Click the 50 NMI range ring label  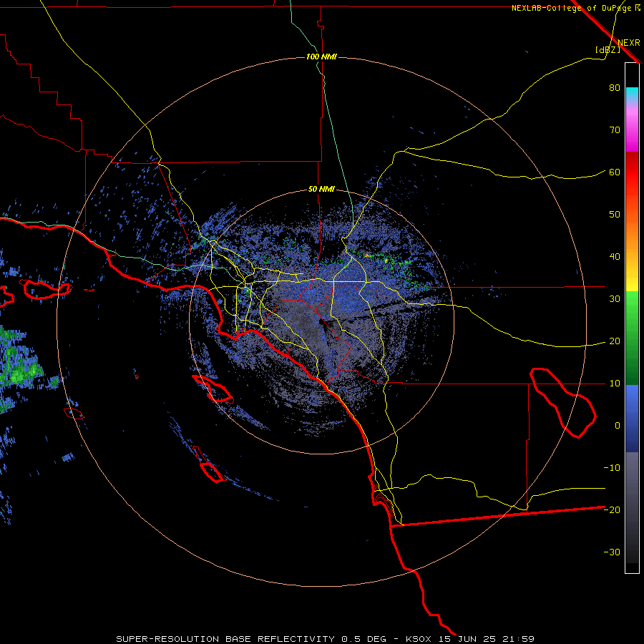pos(321,190)
